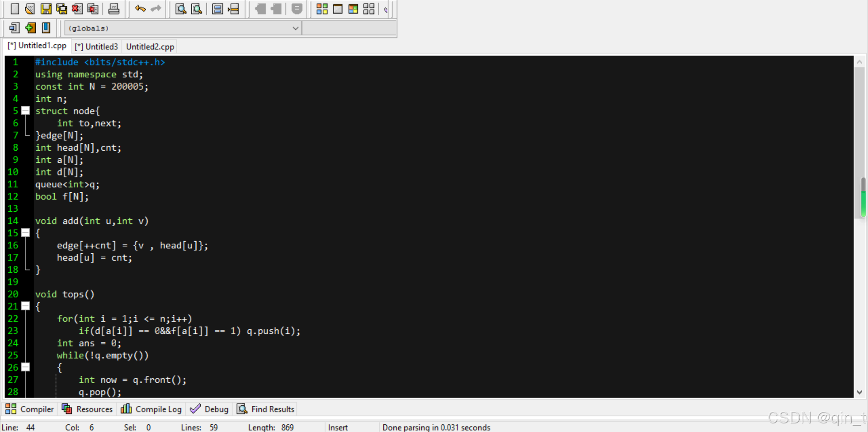Create a new source file
Screen dimensions: 868x432
(x=14, y=9)
